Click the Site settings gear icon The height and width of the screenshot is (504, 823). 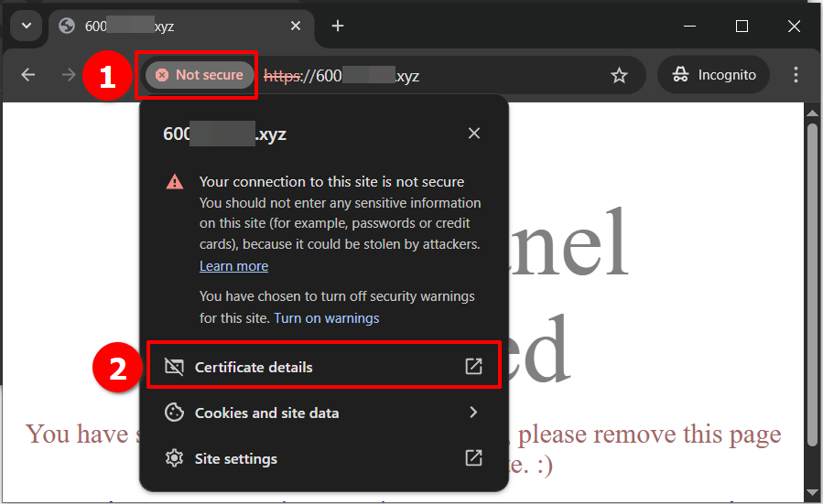pos(174,458)
